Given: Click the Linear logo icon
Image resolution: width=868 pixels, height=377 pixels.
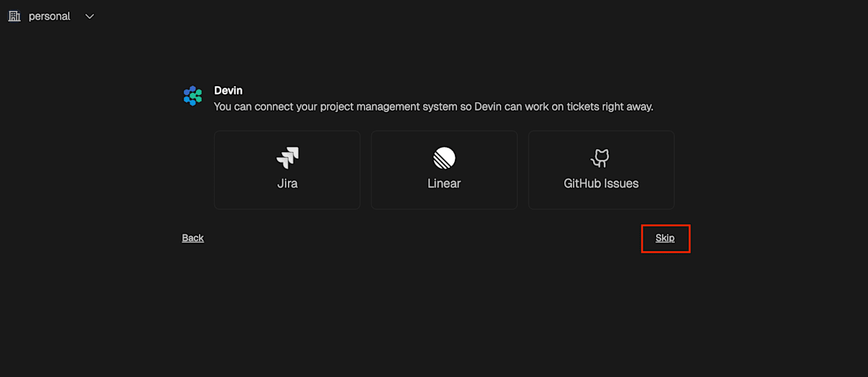Looking at the screenshot, I should [444, 158].
